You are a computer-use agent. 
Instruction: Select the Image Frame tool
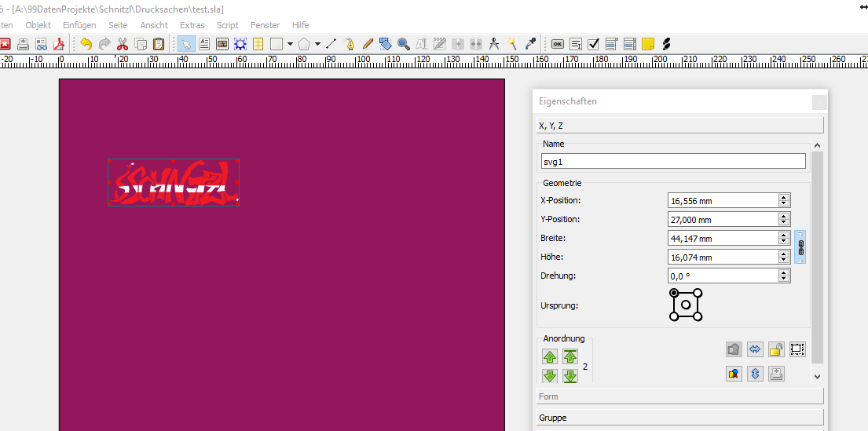click(x=222, y=44)
